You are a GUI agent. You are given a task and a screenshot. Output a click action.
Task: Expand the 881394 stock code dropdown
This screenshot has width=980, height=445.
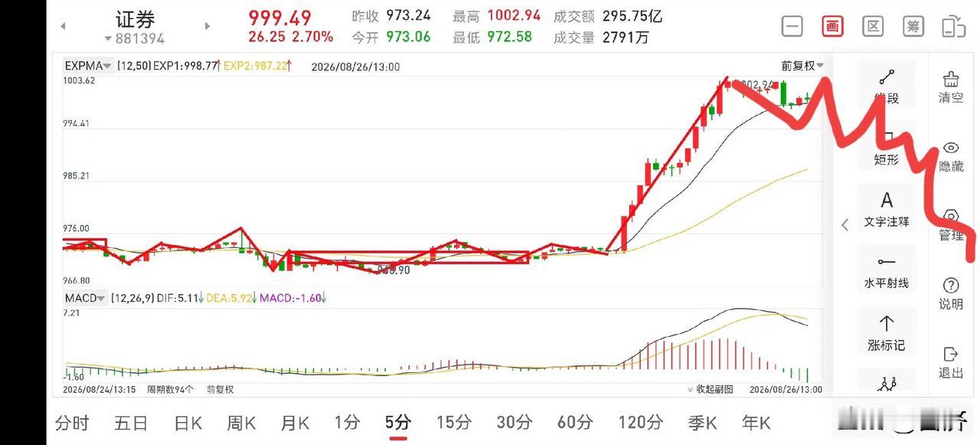tap(135, 38)
